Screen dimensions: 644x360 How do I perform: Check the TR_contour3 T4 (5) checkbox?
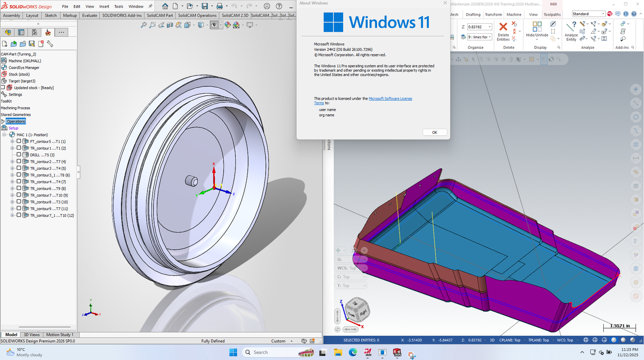point(19,168)
